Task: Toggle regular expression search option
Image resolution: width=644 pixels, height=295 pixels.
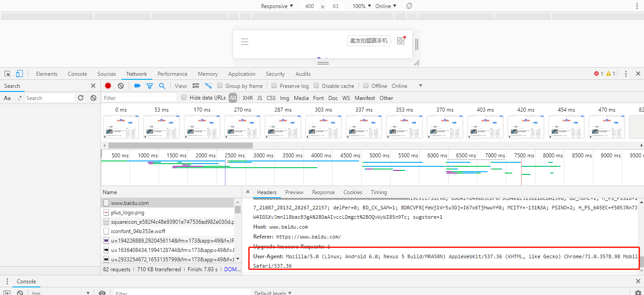Action: point(19,98)
